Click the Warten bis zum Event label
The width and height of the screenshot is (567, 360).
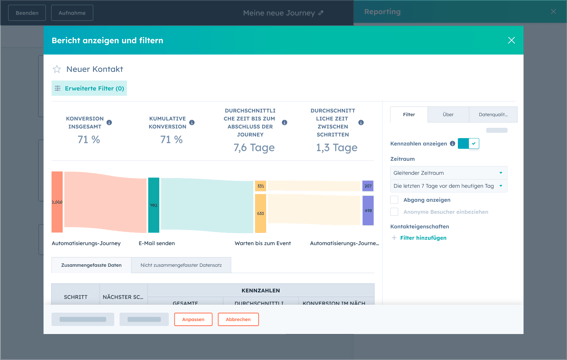tap(263, 243)
